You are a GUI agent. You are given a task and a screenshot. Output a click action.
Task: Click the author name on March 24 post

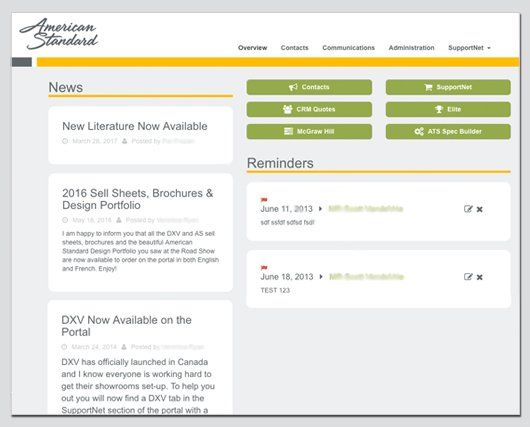coord(183,347)
